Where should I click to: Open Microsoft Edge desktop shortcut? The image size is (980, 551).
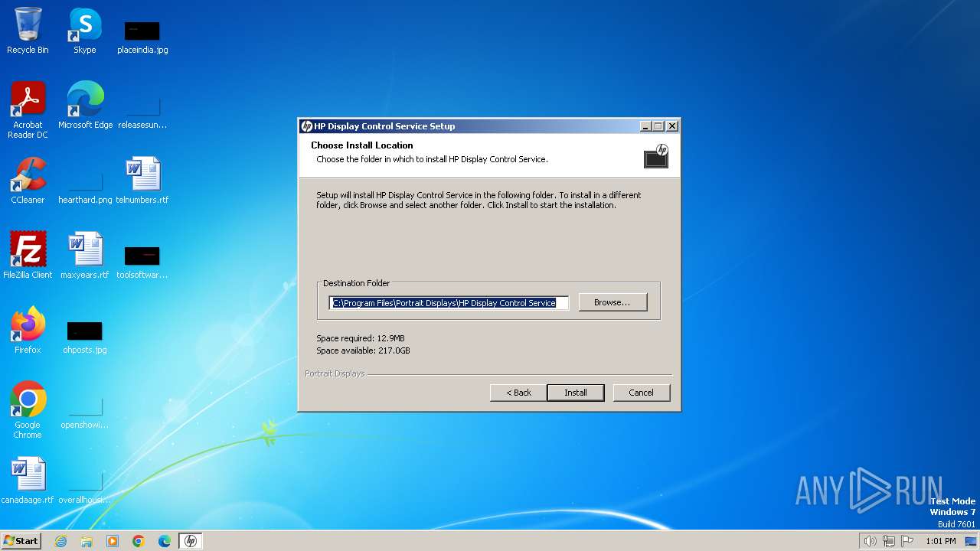pos(85,105)
